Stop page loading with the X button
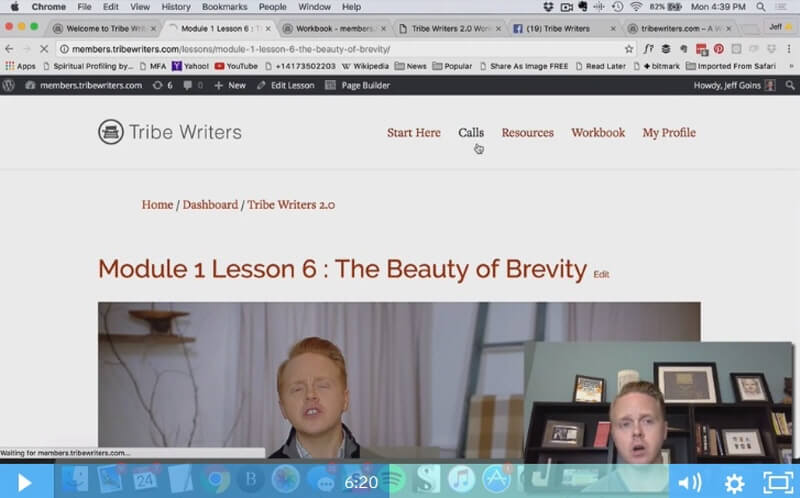The image size is (800, 498). (x=44, y=49)
